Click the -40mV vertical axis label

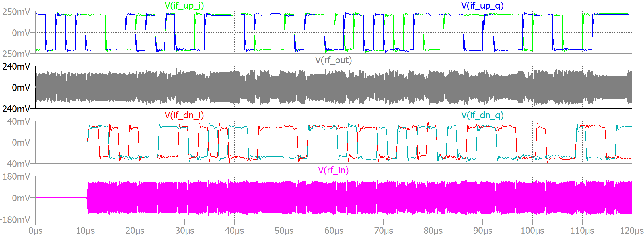point(17,164)
